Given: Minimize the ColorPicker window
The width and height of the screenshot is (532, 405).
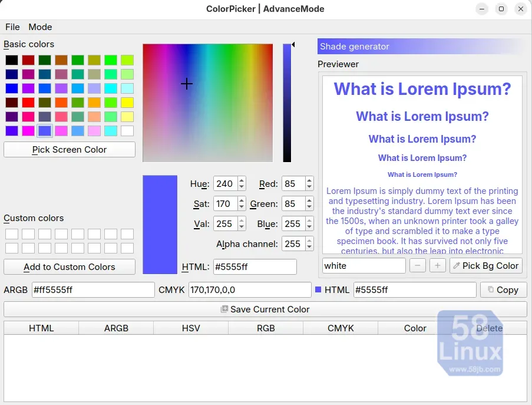Looking at the screenshot, I should click(x=482, y=9).
